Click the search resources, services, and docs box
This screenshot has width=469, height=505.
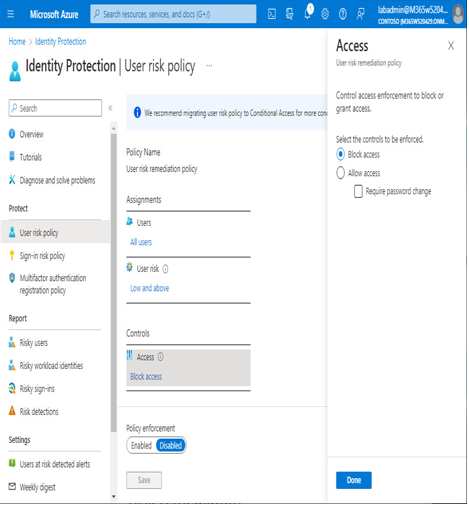point(173,14)
